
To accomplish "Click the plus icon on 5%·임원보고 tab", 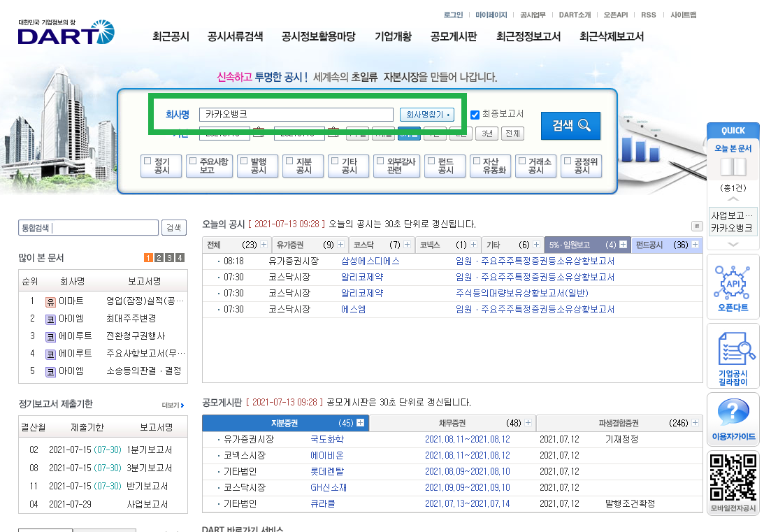I will (x=623, y=245).
